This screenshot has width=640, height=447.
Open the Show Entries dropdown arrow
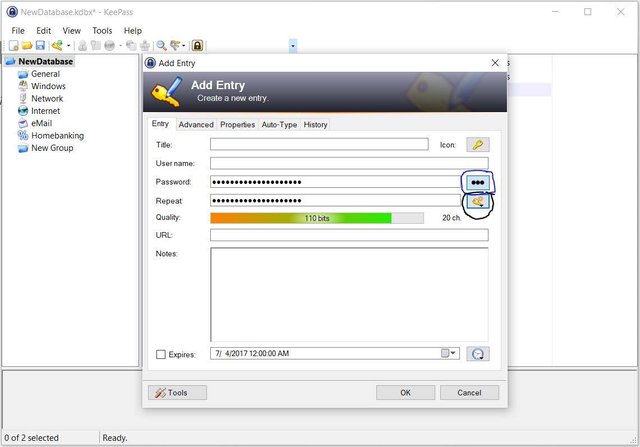(183, 46)
